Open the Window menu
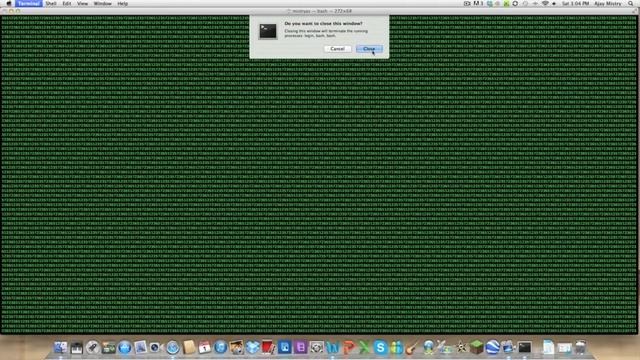Viewport: 640px width, 360px height. [102, 3]
